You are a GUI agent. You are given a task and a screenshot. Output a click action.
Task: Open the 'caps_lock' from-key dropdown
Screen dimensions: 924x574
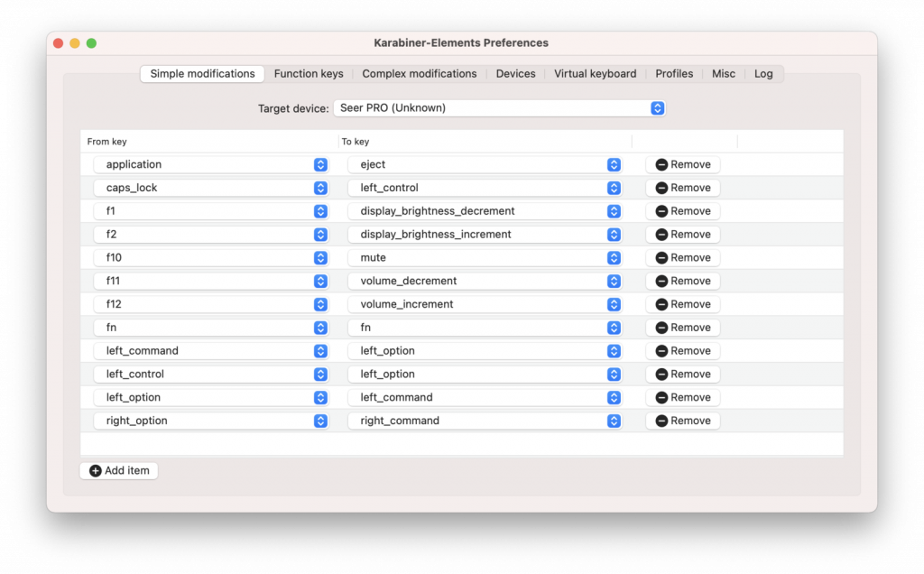click(210, 188)
